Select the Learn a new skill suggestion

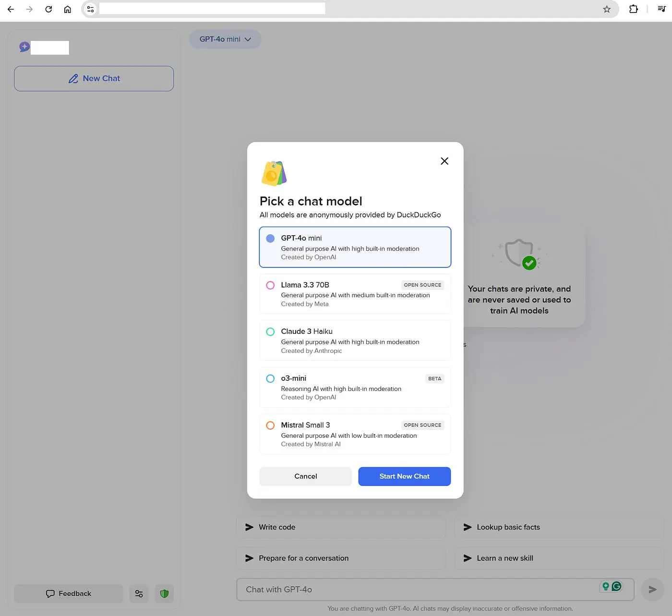pos(559,558)
